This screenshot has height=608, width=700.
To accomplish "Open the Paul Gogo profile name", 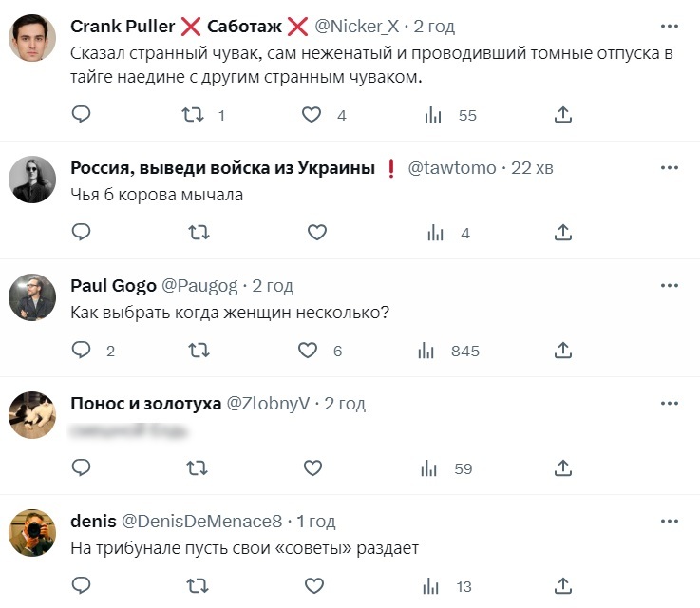I will [107, 286].
